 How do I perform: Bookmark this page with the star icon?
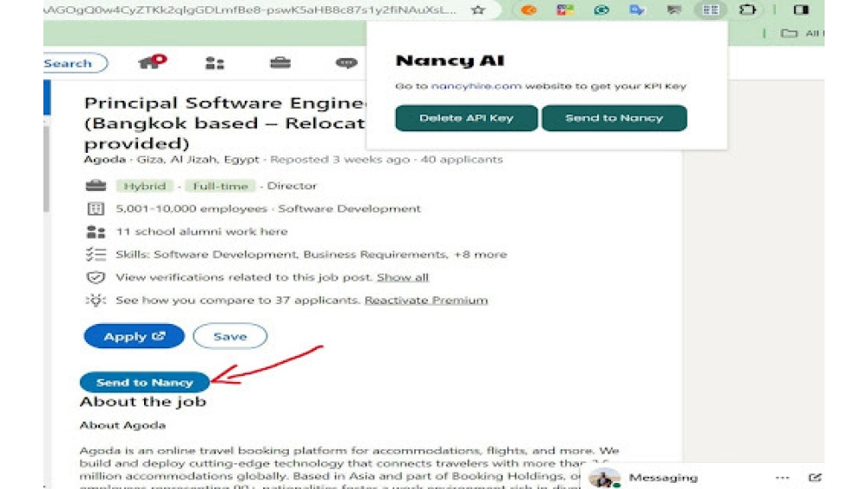[x=477, y=10]
